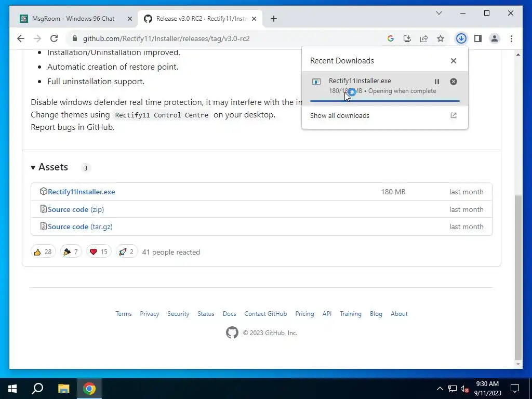Bookmark this page with star icon

point(441,38)
